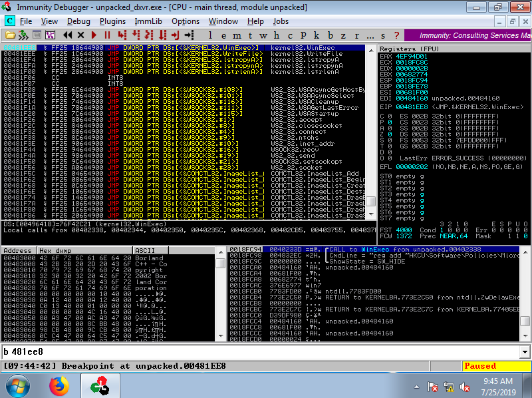Image resolution: width=532 pixels, height=398 pixels.
Task: Click the Registers (FPU) header bar
Action: point(454,49)
